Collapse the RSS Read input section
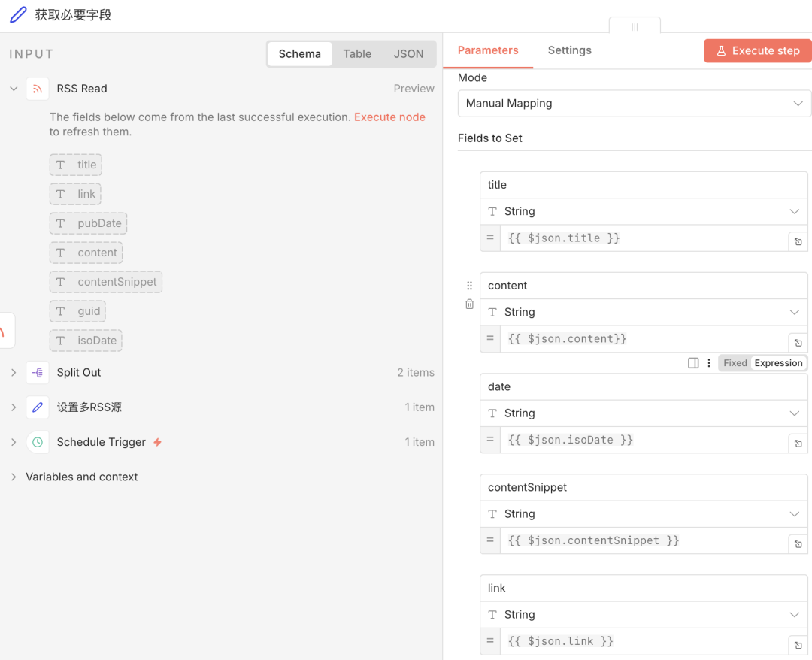This screenshot has width=812, height=660. 14,89
